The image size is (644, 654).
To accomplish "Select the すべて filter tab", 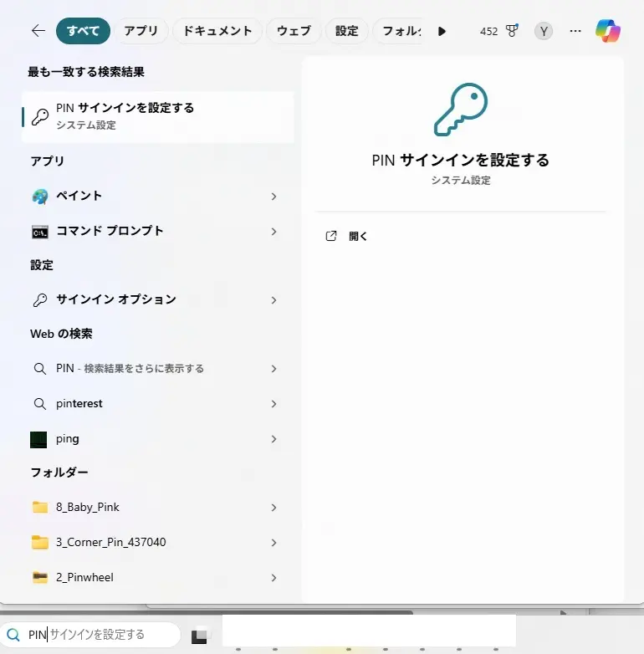I will coord(83,31).
